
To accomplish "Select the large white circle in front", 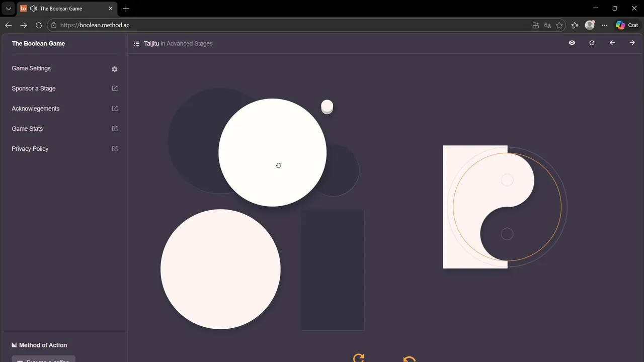I will click(x=273, y=152).
